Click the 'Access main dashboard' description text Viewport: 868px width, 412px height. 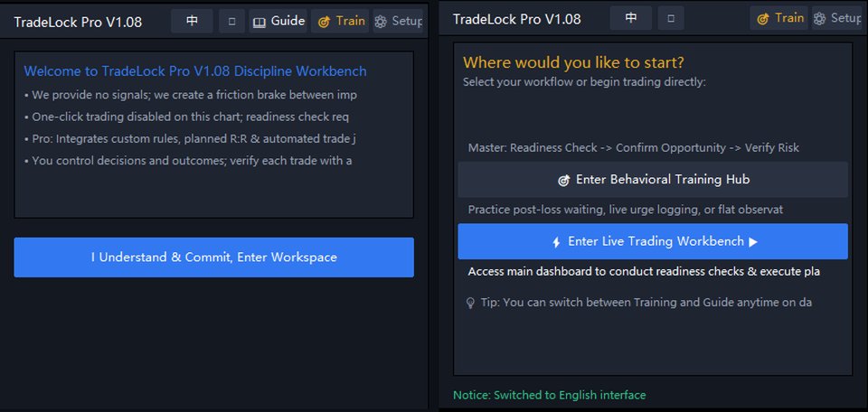tap(644, 272)
